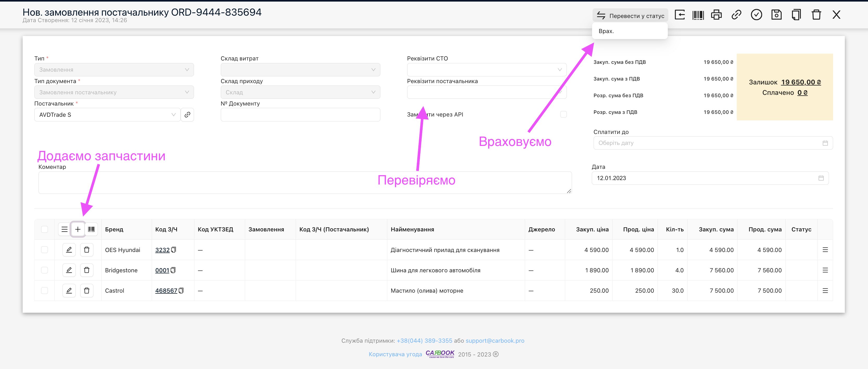The width and height of the screenshot is (868, 369).
Task: Select 'Врах.' status menu option
Action: (x=606, y=31)
